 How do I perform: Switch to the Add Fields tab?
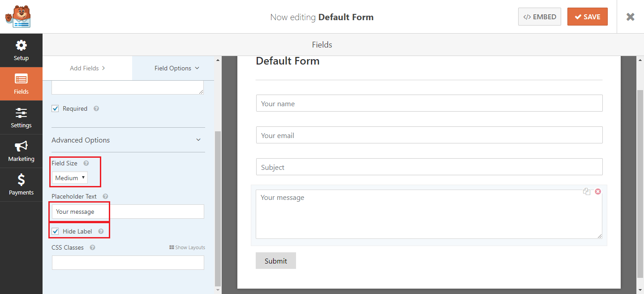[x=87, y=68]
